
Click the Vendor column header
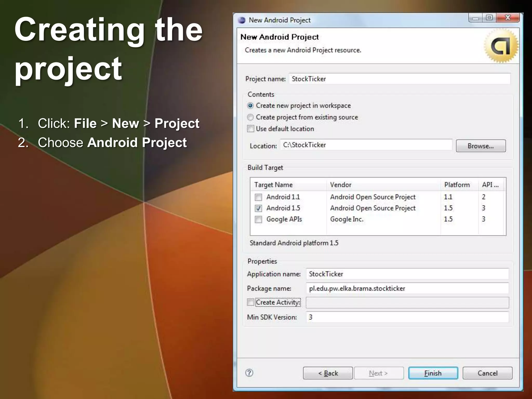point(384,185)
